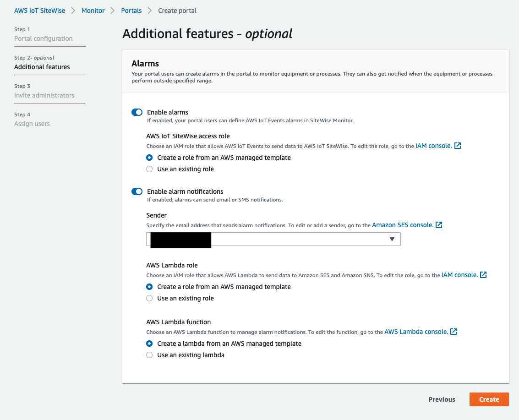Open the Monitor breadcrumb link

93,10
